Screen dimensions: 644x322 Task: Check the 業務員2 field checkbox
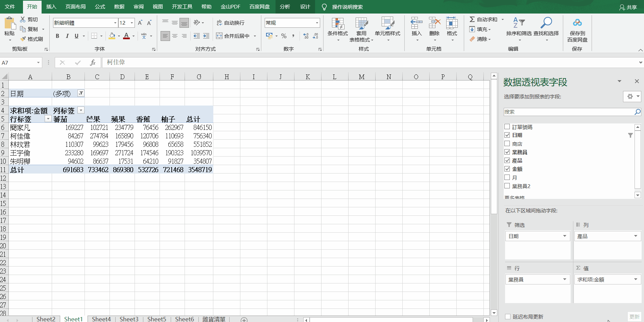pyautogui.click(x=507, y=186)
